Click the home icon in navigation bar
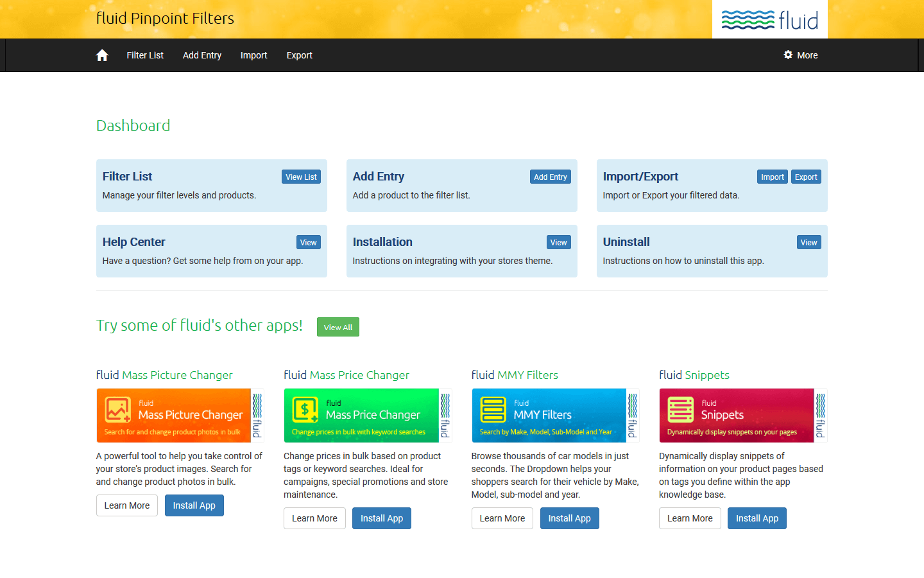The width and height of the screenshot is (924, 578). [x=102, y=55]
